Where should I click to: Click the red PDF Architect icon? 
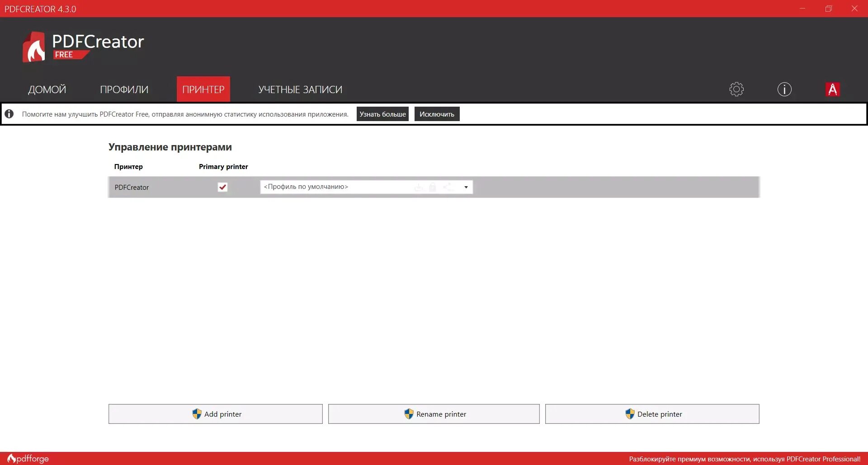tap(832, 89)
